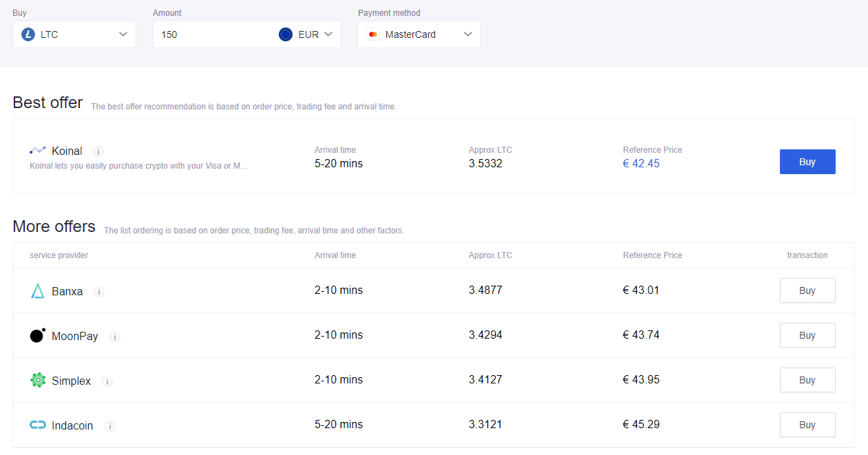Click the Banxa triangle logo
This screenshot has height=455, width=868.
click(x=38, y=291)
